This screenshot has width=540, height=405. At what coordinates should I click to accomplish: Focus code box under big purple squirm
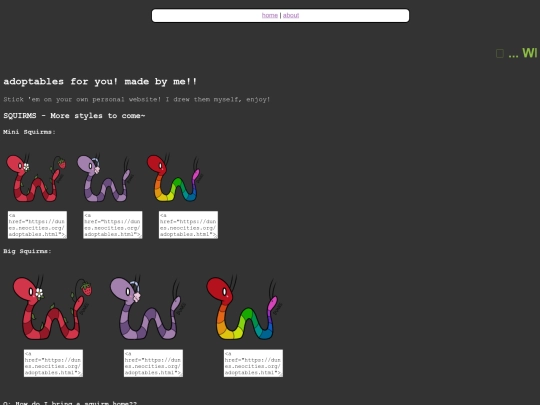[153, 363]
